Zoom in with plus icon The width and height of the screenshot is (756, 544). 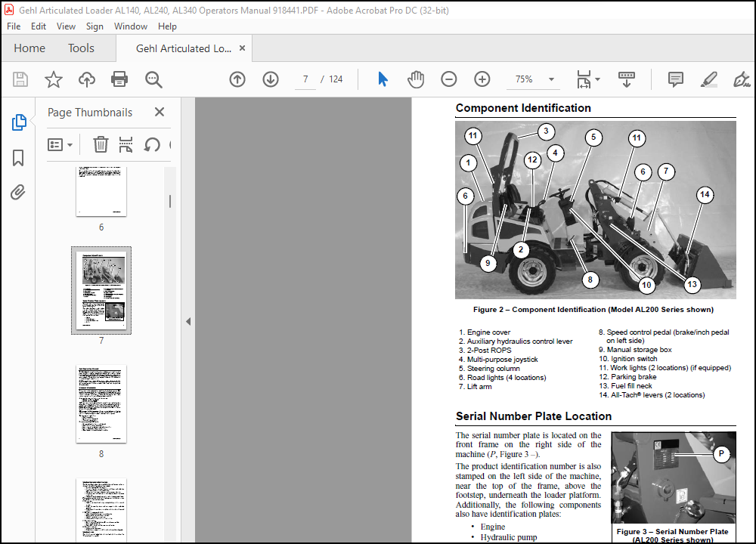coord(482,79)
